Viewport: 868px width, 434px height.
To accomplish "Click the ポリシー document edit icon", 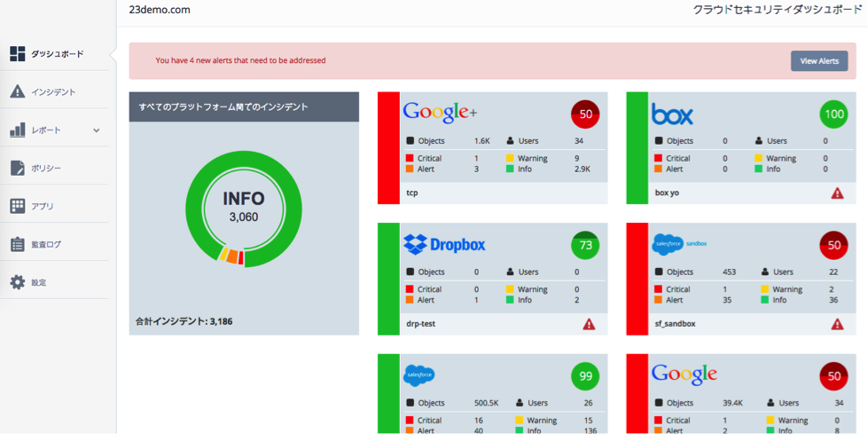I will pyautogui.click(x=18, y=168).
